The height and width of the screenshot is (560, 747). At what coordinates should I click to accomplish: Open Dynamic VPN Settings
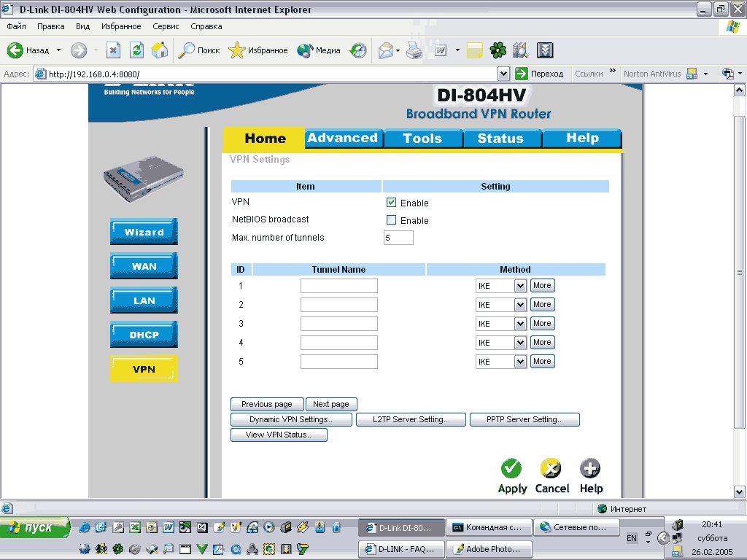tap(291, 419)
